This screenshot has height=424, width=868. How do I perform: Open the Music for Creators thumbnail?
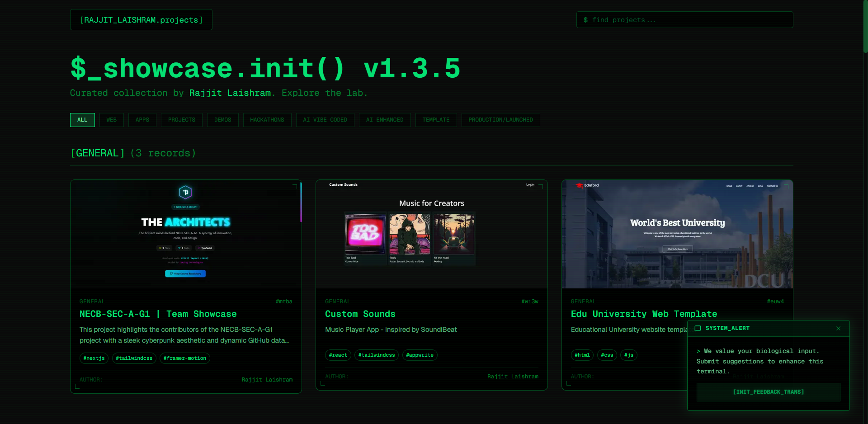pos(432,234)
